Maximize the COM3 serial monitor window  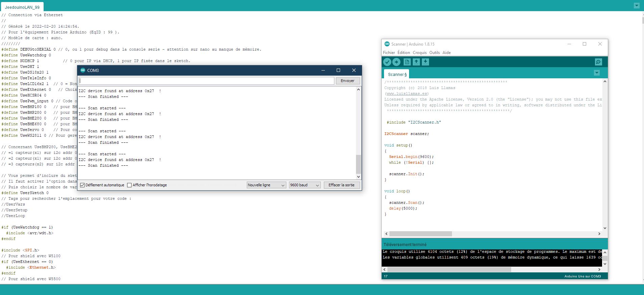point(338,70)
